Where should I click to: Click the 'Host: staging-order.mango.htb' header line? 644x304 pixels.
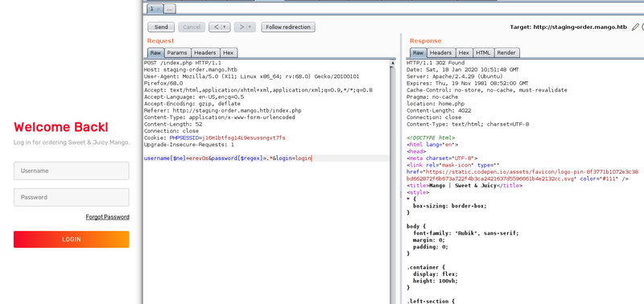click(x=191, y=70)
